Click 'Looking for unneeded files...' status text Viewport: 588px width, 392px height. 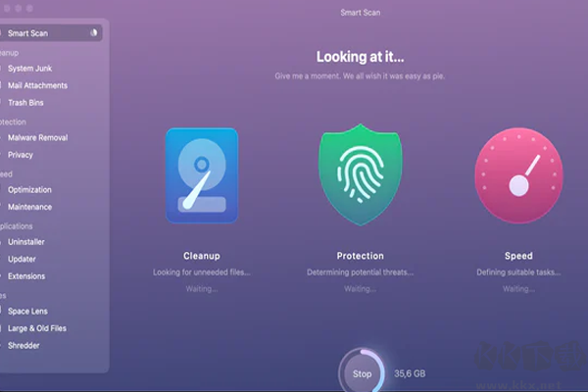pyautogui.click(x=202, y=272)
